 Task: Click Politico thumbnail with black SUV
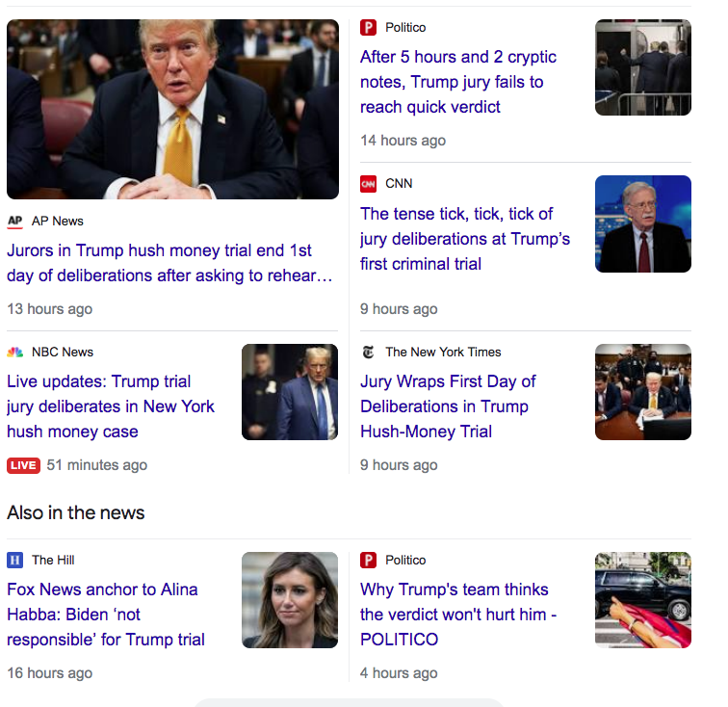643,600
